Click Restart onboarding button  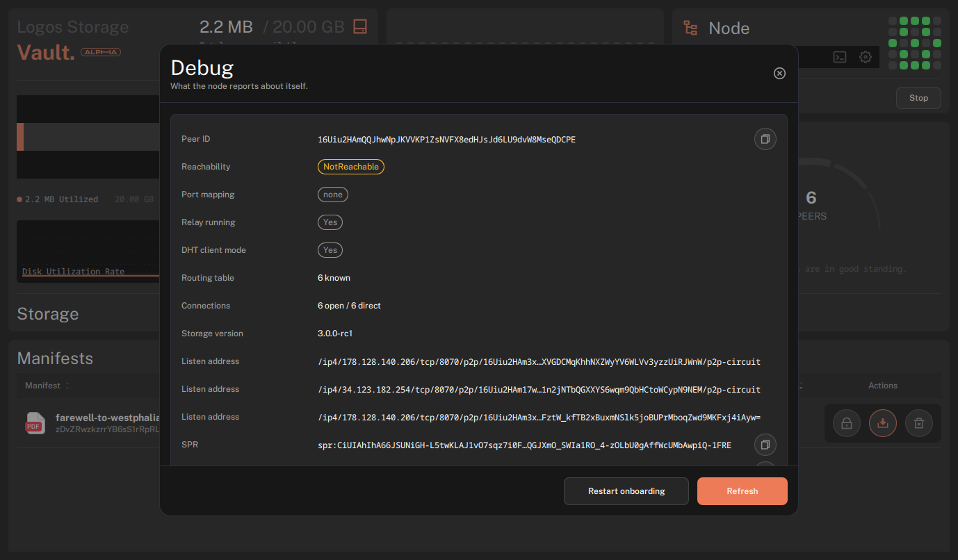coord(626,491)
